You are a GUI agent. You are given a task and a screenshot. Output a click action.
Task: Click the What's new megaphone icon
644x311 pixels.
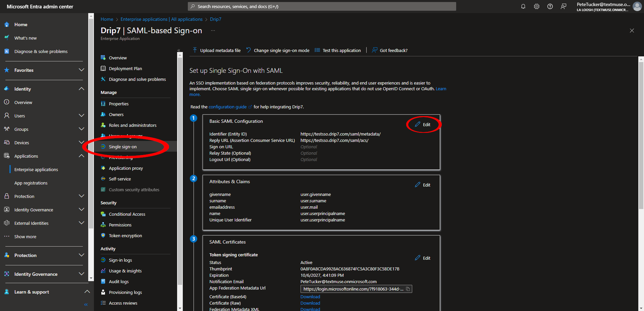coord(7,38)
